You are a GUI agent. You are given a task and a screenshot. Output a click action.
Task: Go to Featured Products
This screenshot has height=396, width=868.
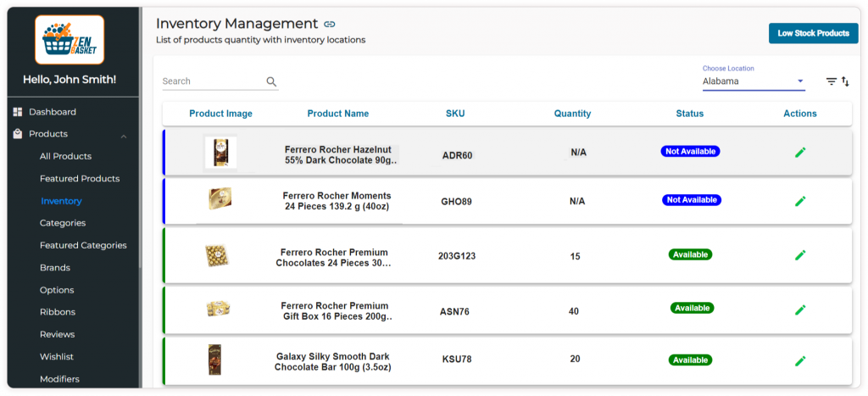pos(80,179)
